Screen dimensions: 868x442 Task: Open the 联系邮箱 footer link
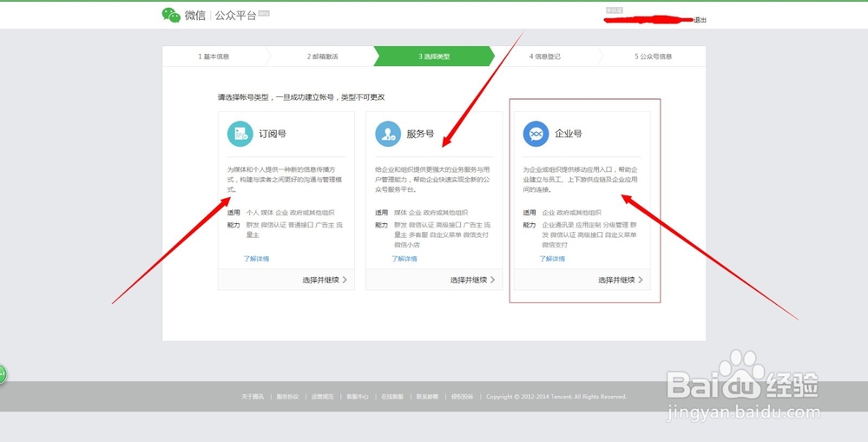click(427, 397)
